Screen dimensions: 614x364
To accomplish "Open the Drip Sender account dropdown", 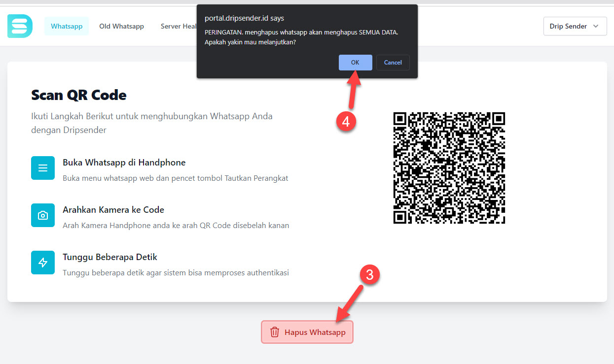I will coord(575,26).
